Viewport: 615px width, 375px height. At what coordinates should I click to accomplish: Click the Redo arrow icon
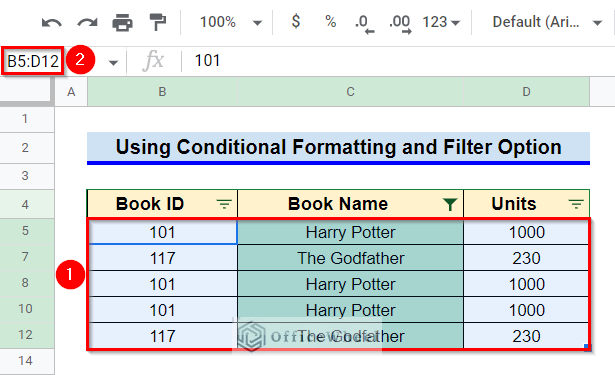click(x=87, y=23)
